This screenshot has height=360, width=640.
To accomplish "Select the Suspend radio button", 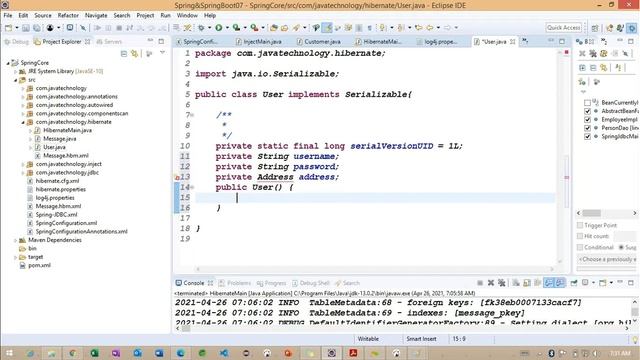I will (x=621, y=247).
